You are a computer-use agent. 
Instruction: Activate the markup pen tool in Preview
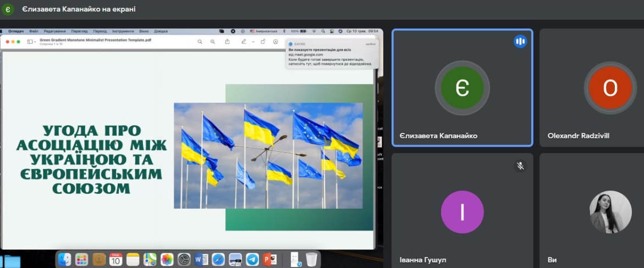tap(244, 42)
